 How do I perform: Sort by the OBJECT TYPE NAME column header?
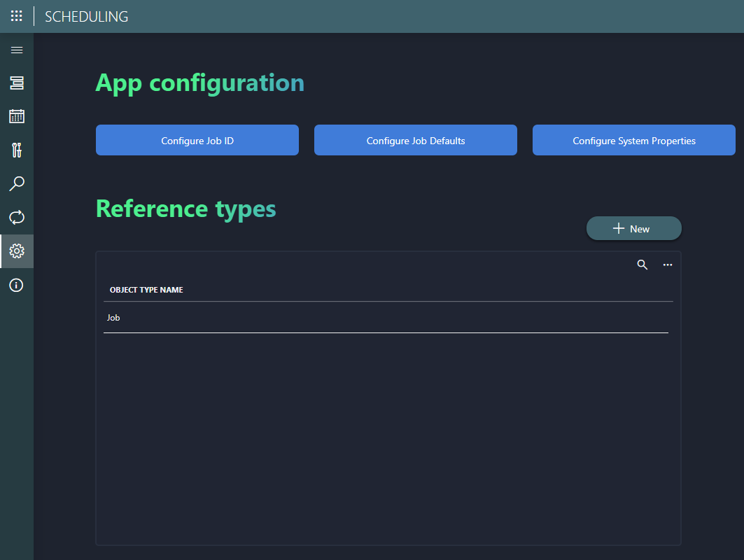click(x=147, y=289)
